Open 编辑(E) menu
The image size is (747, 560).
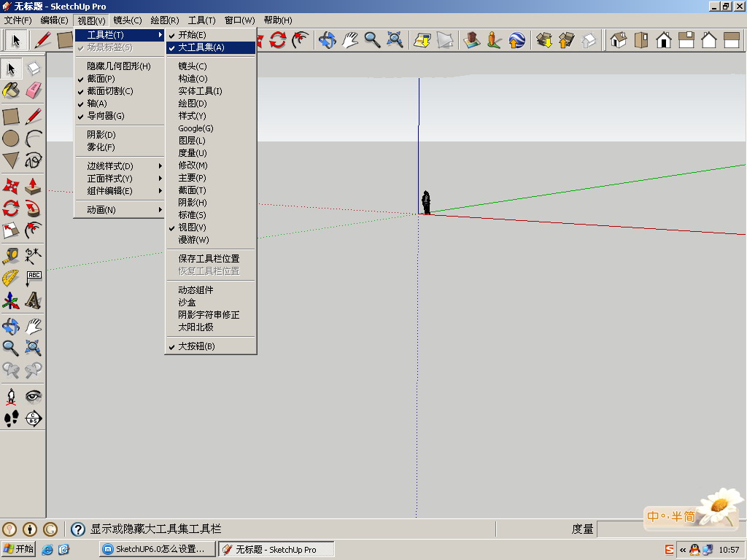point(54,20)
